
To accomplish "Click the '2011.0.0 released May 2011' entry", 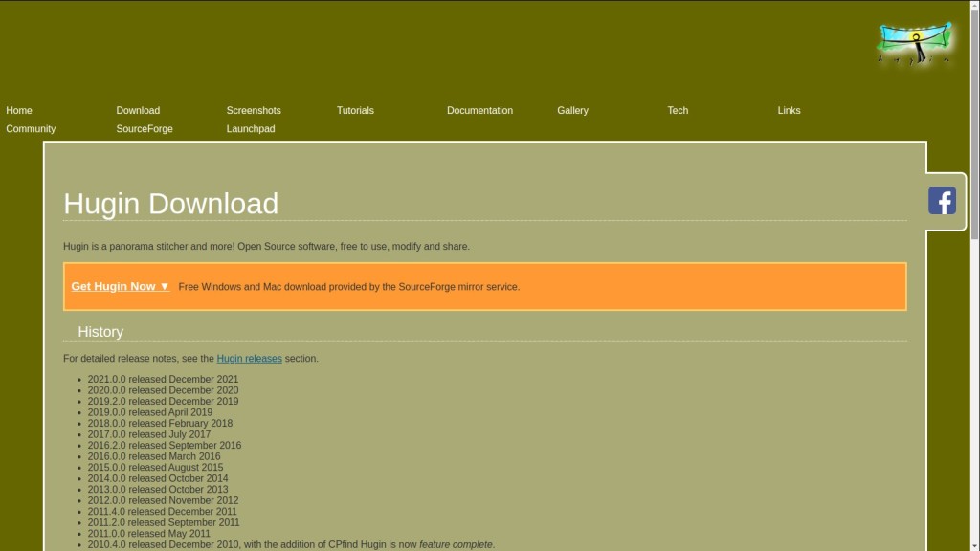I will click(148, 534).
